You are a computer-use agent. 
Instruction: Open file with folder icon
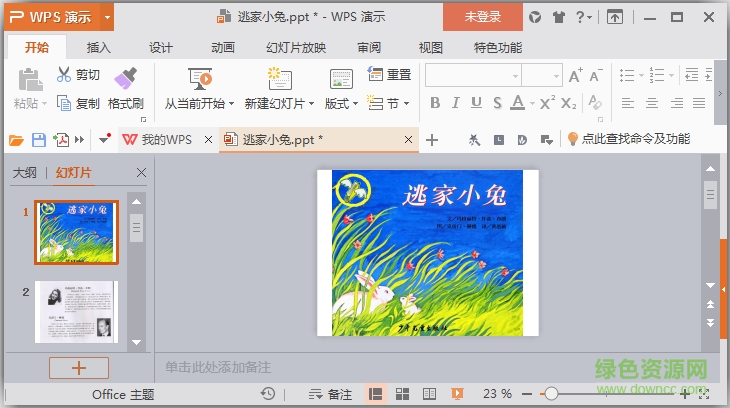pyautogui.click(x=16, y=140)
